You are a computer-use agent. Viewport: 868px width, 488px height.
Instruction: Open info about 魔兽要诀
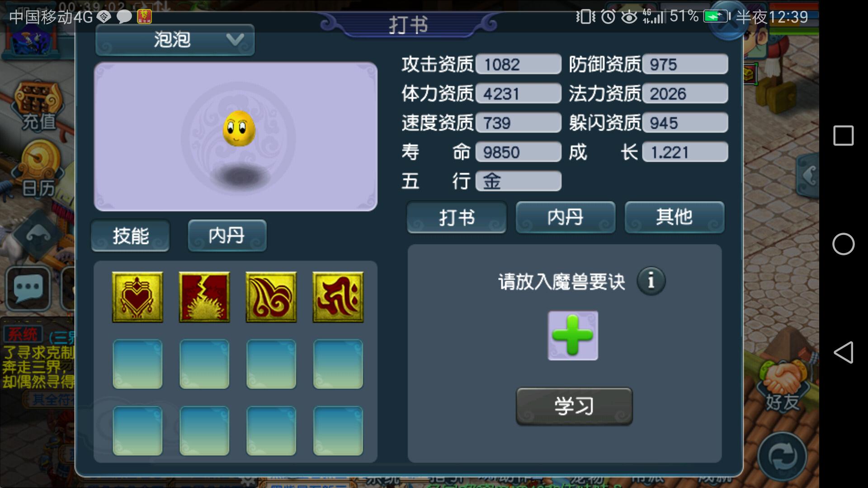click(651, 281)
